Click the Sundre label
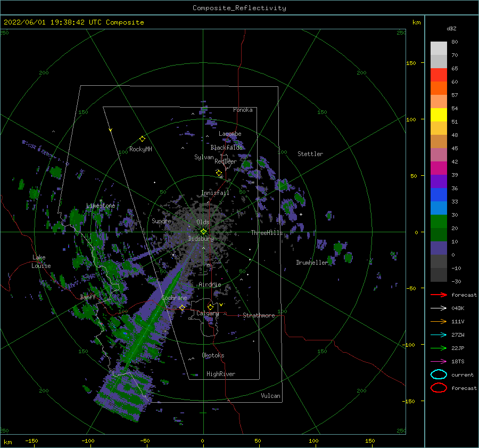 [x=162, y=221]
